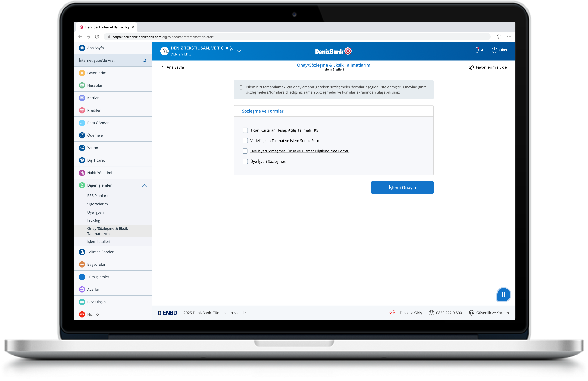Screen dimensions: 588x381
Task: Tick the Üye İşyeri Sözleşmesi checkbox
Action: coord(245,161)
